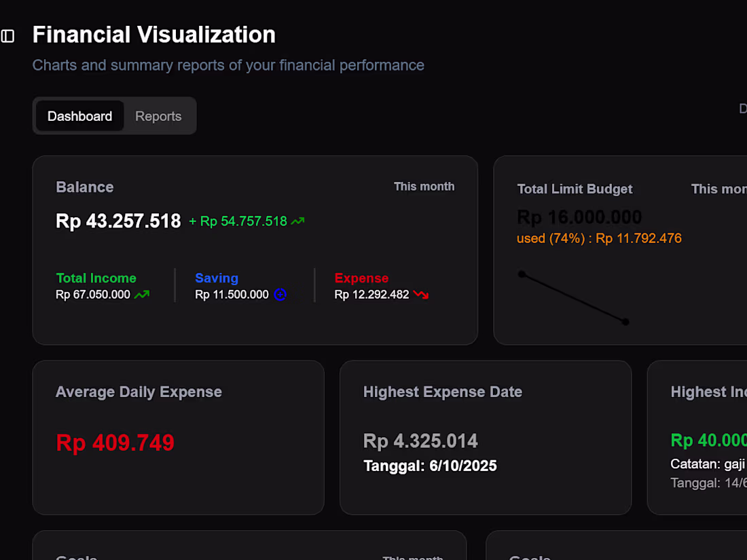Click the red decline arrow beside Expense value

coord(420,295)
